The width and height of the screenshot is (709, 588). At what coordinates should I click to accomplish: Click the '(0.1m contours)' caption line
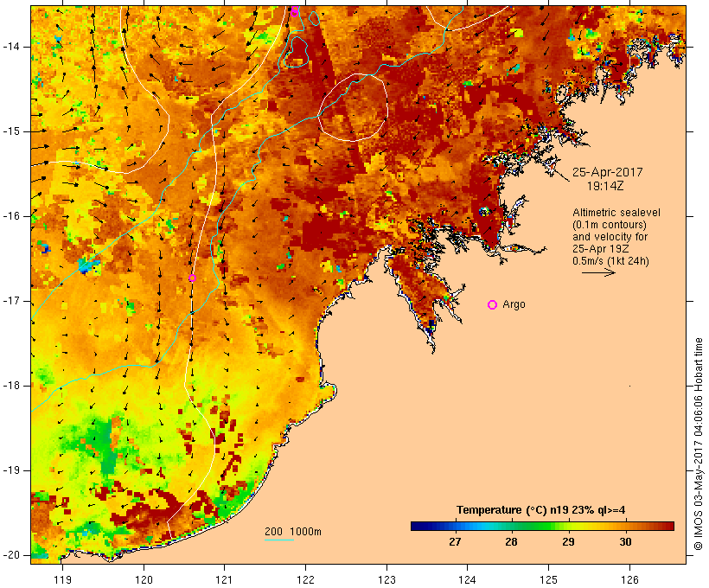tap(610, 225)
